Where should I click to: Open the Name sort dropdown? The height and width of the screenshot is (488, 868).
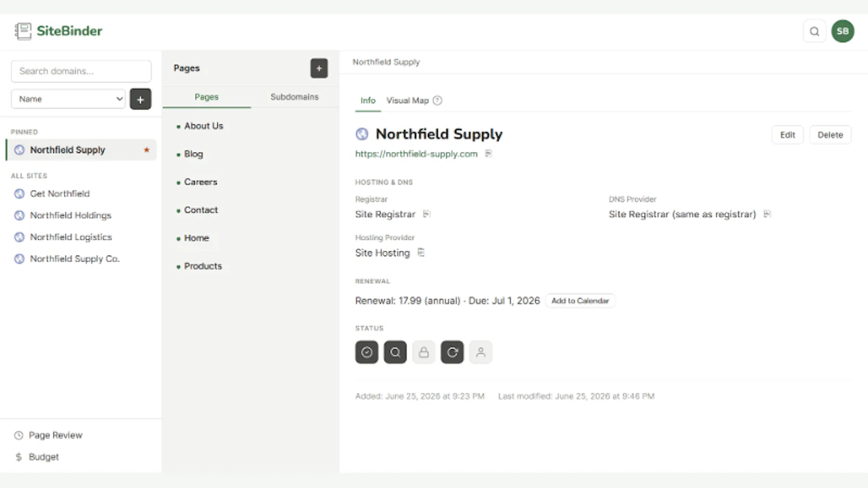click(x=68, y=99)
